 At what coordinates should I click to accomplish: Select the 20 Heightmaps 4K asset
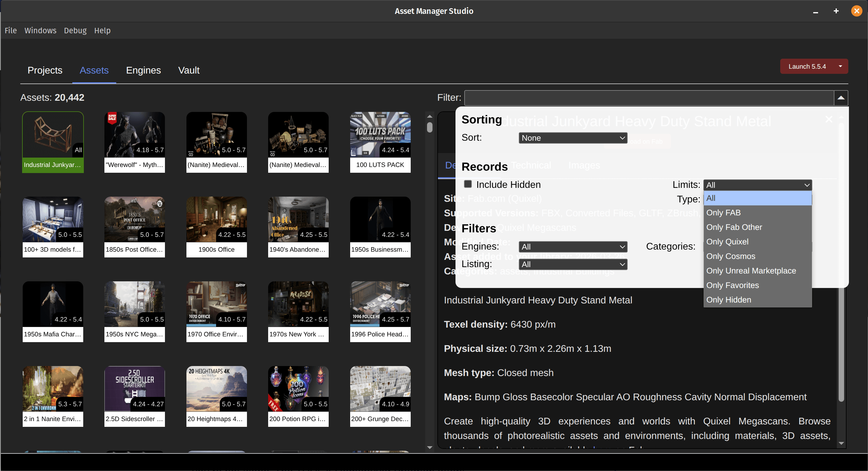click(216, 397)
